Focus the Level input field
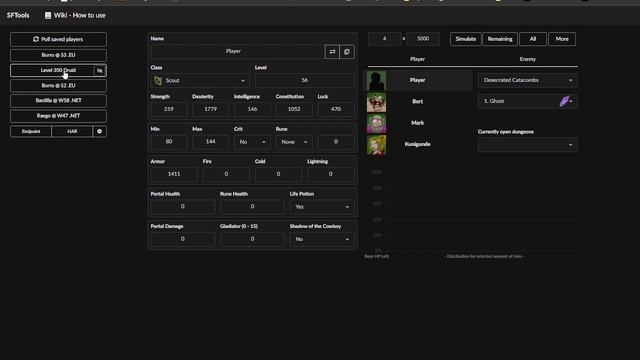 tap(304, 80)
